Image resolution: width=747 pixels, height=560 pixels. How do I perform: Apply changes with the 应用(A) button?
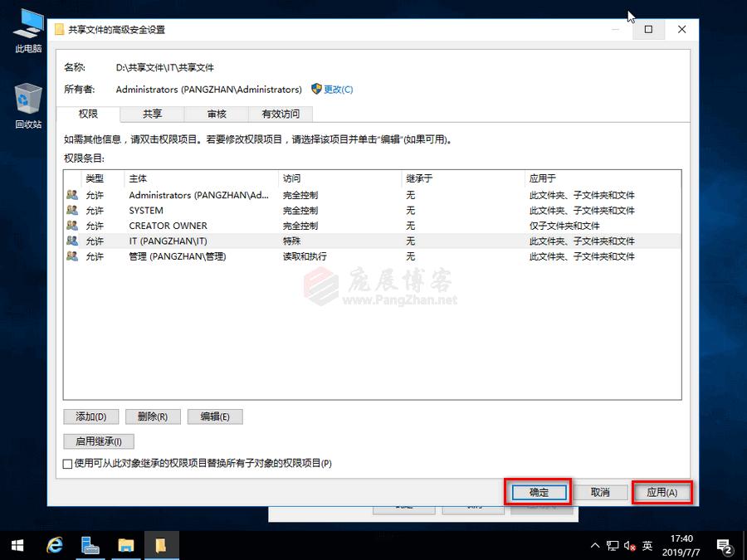(x=662, y=491)
